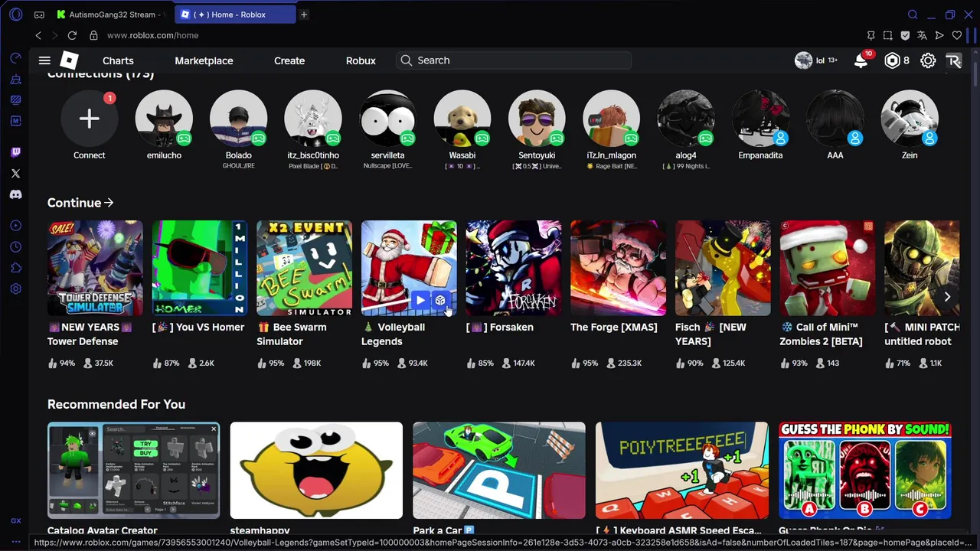The image size is (980, 551).
Task: Open the Robux balance icon
Action: coord(892,60)
